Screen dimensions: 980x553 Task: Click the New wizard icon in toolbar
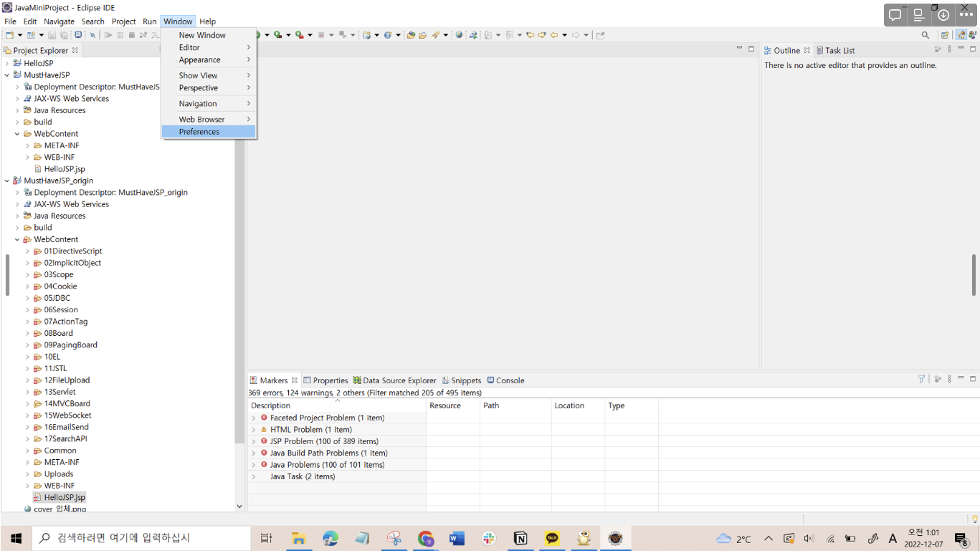pyautogui.click(x=9, y=35)
